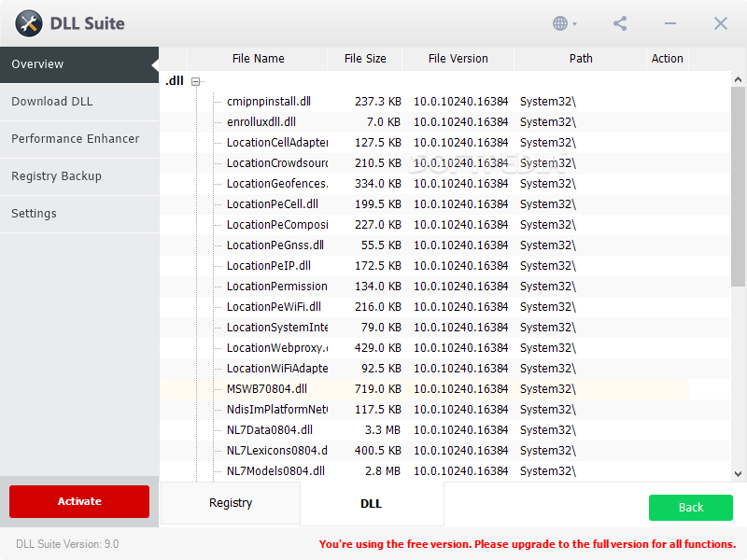Click the 3.3 MB file size cell
Viewport: 747px width, 560px height.
click(383, 430)
